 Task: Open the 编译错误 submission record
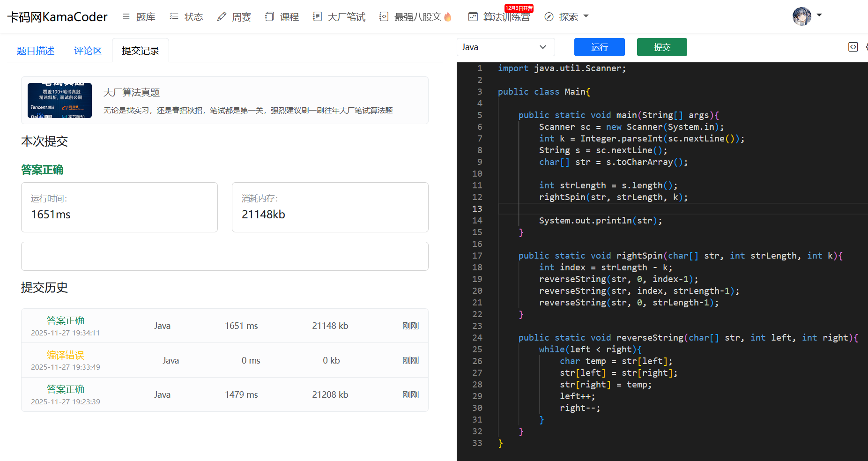click(66, 355)
